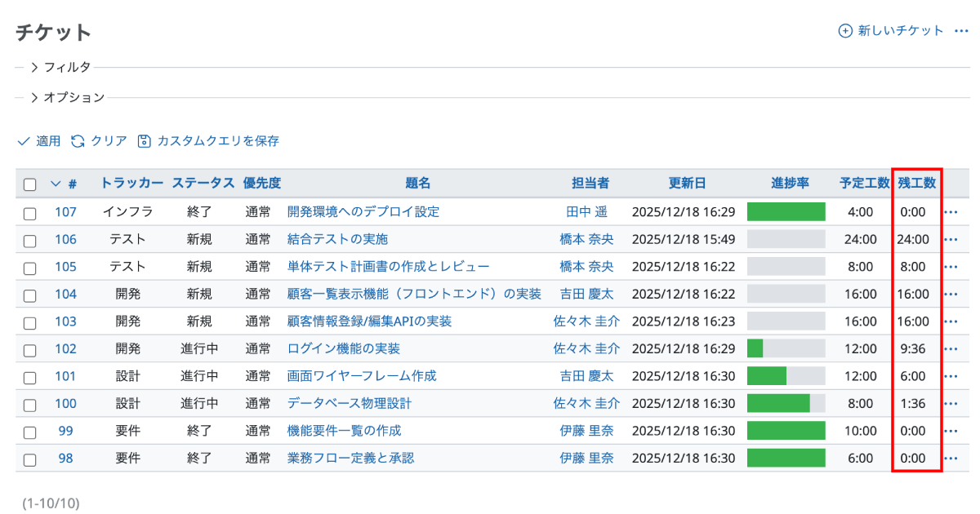Check the box for ticket 102
This screenshot has width=980, height=514.
pyautogui.click(x=30, y=350)
